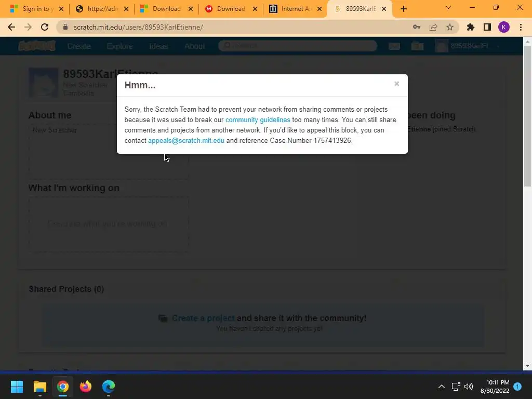Screen dimensions: 532x399
Task: Click the What I'm working on box
Action: 109,224
